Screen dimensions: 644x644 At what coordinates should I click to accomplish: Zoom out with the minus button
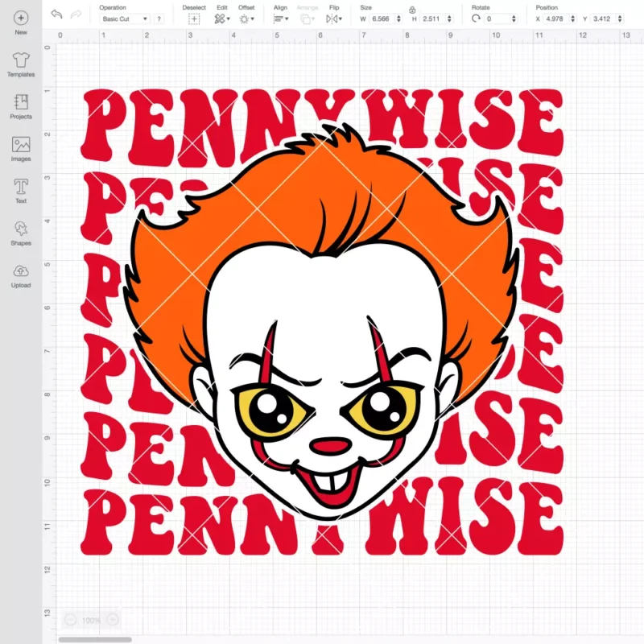point(70,620)
